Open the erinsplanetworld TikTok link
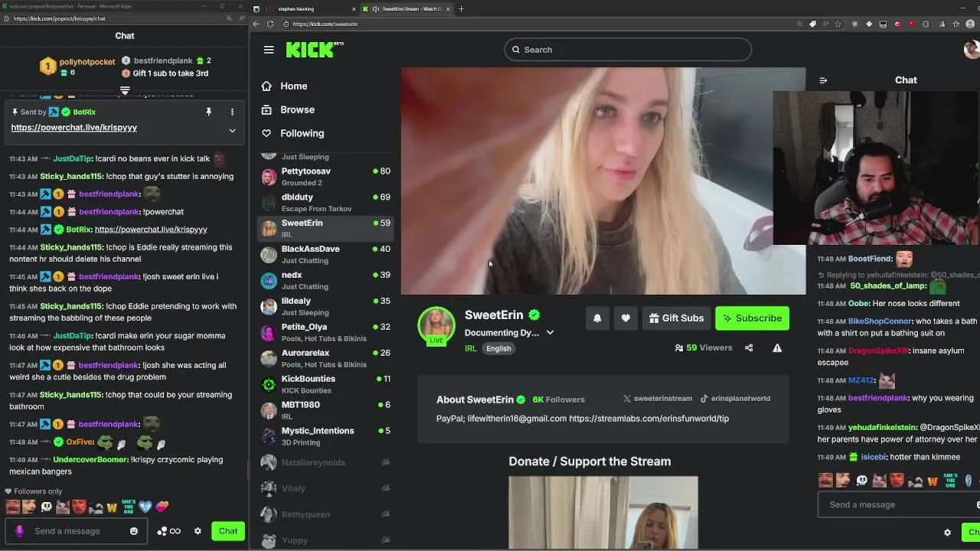The image size is (980, 551). (x=734, y=399)
